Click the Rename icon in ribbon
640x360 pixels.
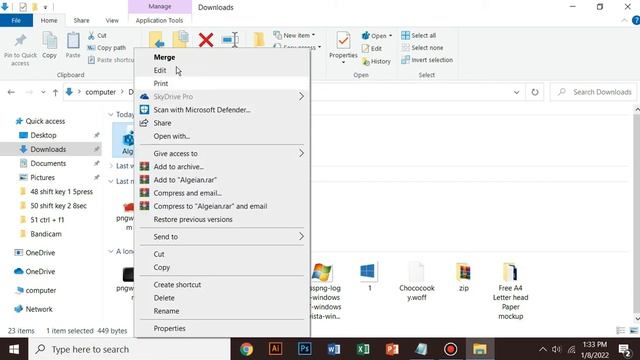coord(230,40)
